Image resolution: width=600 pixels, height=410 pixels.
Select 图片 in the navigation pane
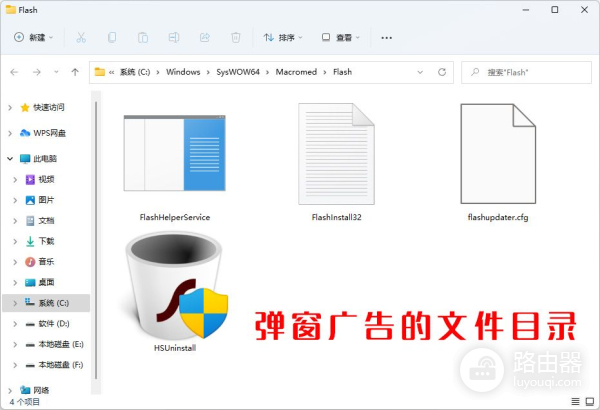46,200
